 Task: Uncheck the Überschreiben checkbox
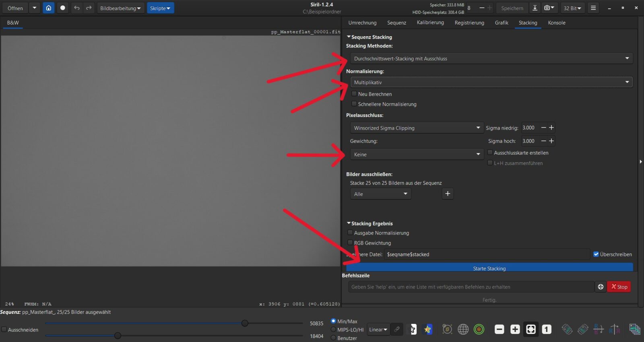tap(596, 254)
